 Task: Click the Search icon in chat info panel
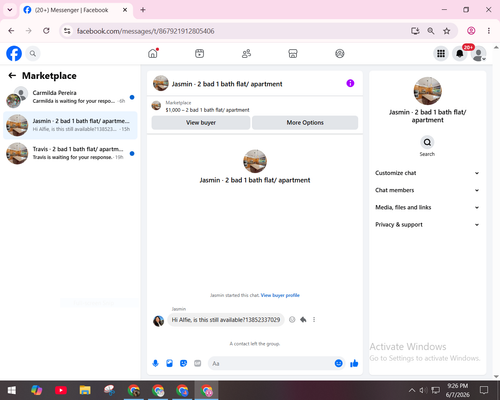pyautogui.click(x=427, y=142)
